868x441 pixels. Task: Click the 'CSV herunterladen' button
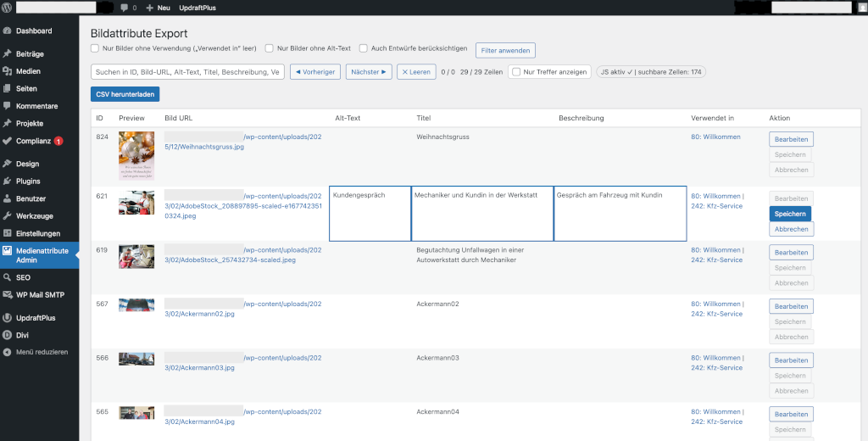125,94
